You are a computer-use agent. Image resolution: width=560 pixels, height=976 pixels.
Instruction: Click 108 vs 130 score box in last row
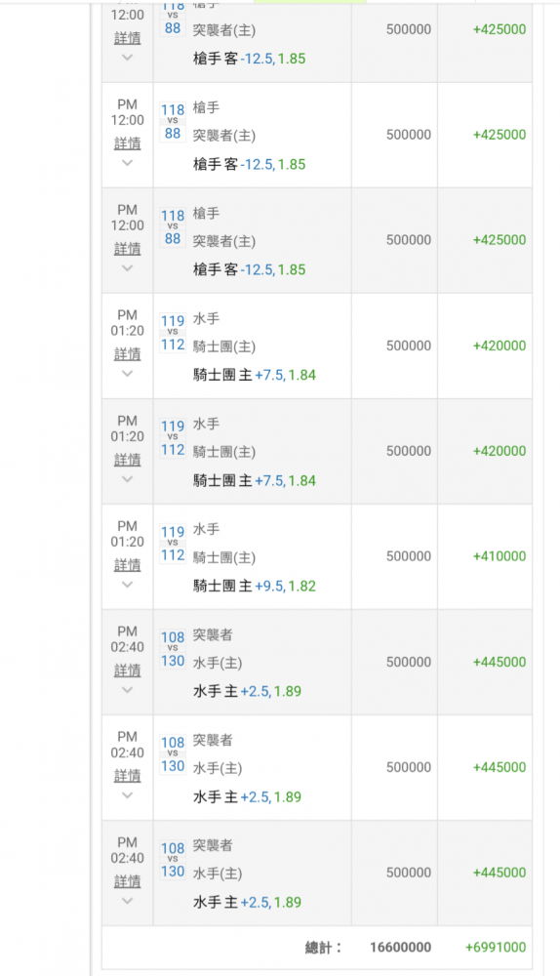point(173,860)
